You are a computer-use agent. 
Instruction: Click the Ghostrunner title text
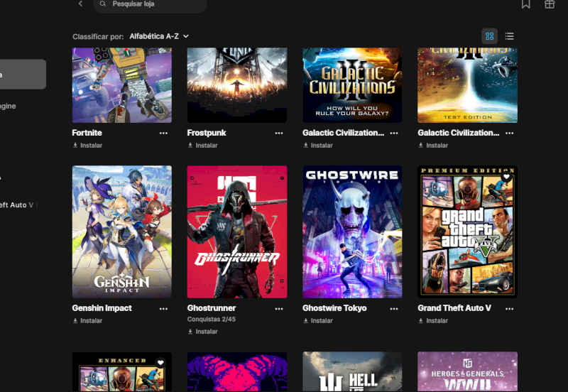[x=212, y=308]
